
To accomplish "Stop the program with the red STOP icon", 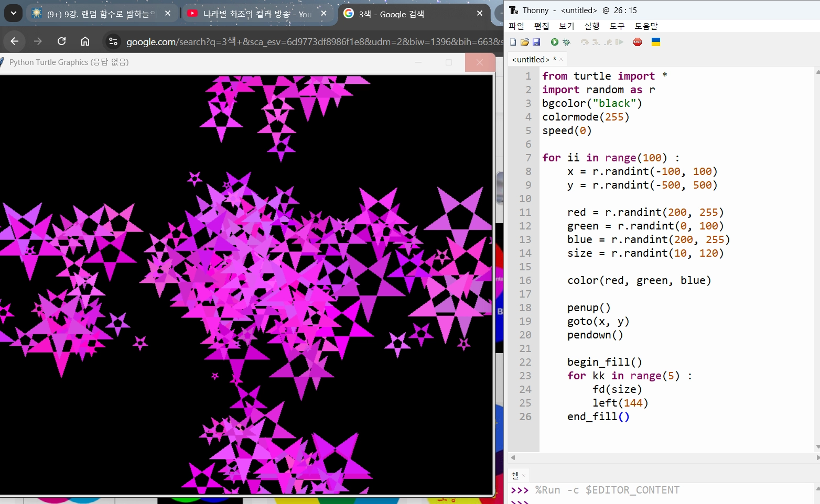I will pyautogui.click(x=638, y=42).
